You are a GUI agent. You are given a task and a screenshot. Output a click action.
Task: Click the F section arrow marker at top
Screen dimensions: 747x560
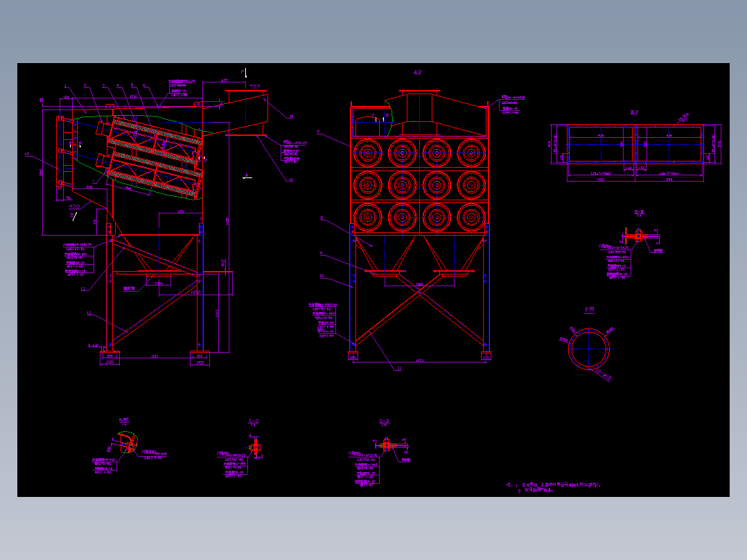244,73
